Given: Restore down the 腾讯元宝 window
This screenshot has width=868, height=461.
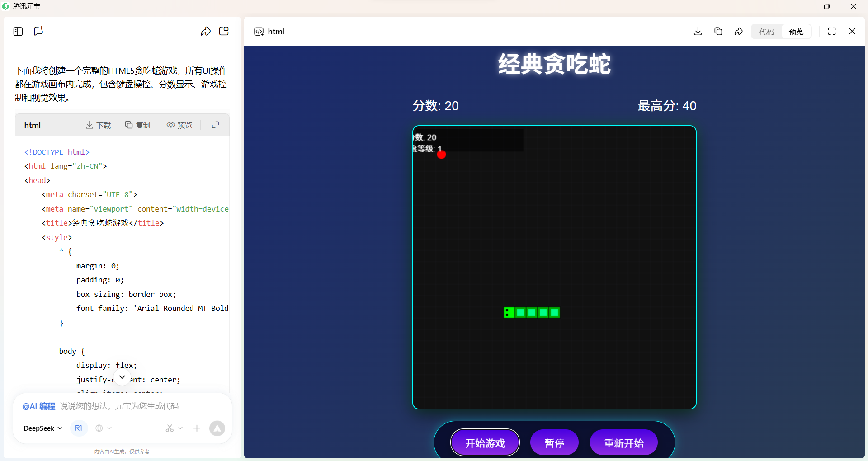Looking at the screenshot, I should coord(827,6).
